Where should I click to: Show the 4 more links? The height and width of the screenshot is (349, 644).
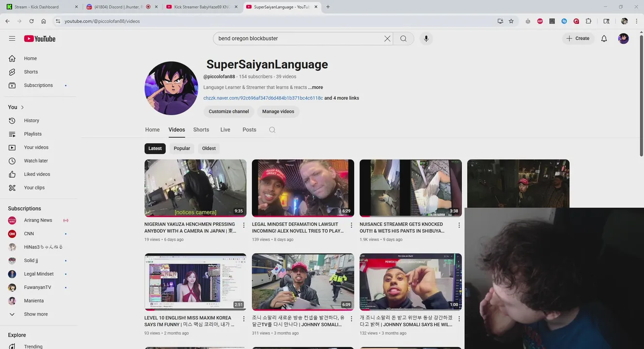pos(342,98)
